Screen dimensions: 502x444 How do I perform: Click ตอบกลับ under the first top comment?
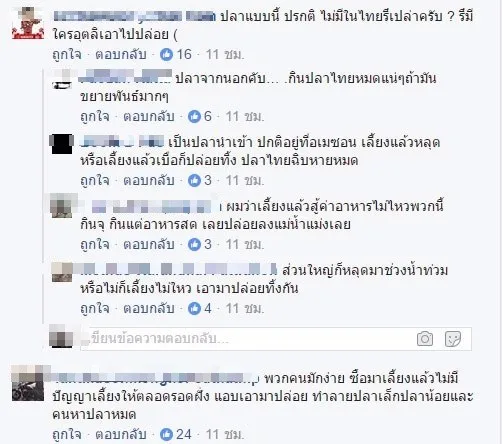[121, 54]
